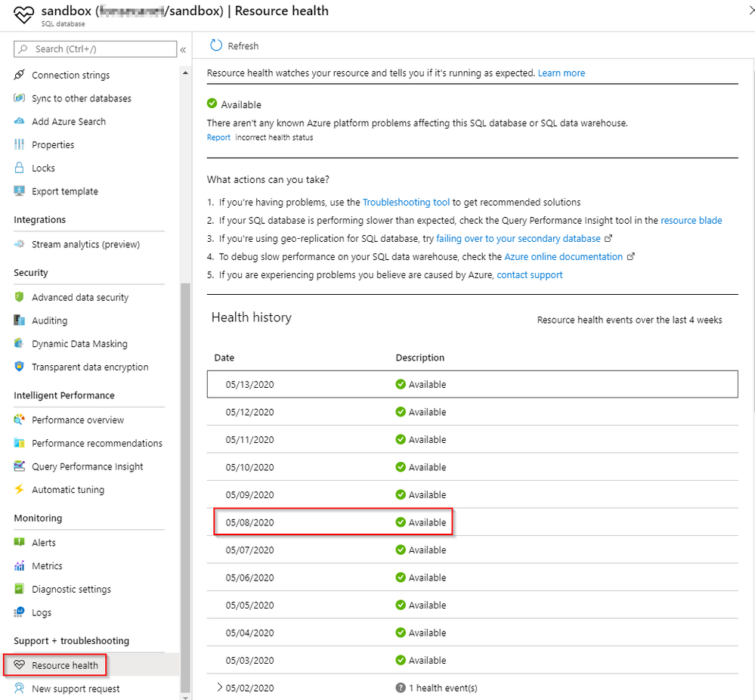This screenshot has width=755, height=700.
Task: Open Connection strings via its icon
Action: point(20,75)
